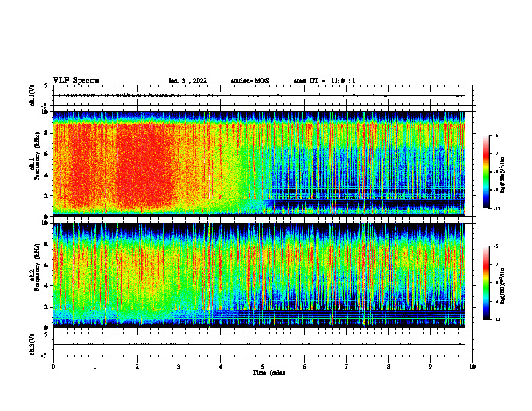Click the ch.2 colorbar log(PSD) unit label
532x411 pixels.
(503, 285)
